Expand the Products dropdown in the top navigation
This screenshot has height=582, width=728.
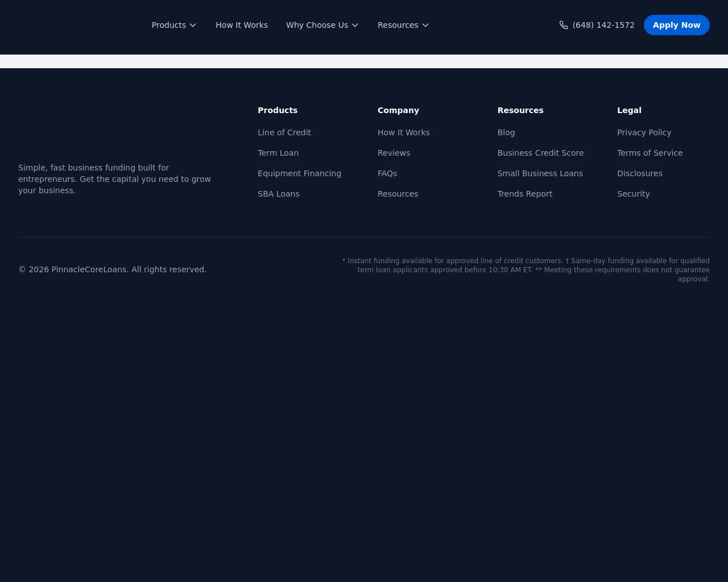(x=174, y=25)
